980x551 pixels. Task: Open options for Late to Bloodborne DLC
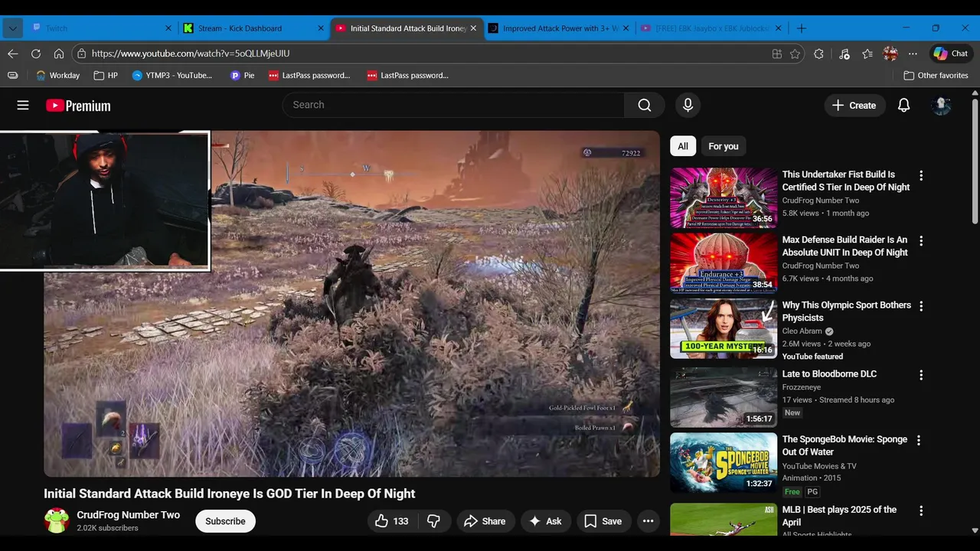921,375
